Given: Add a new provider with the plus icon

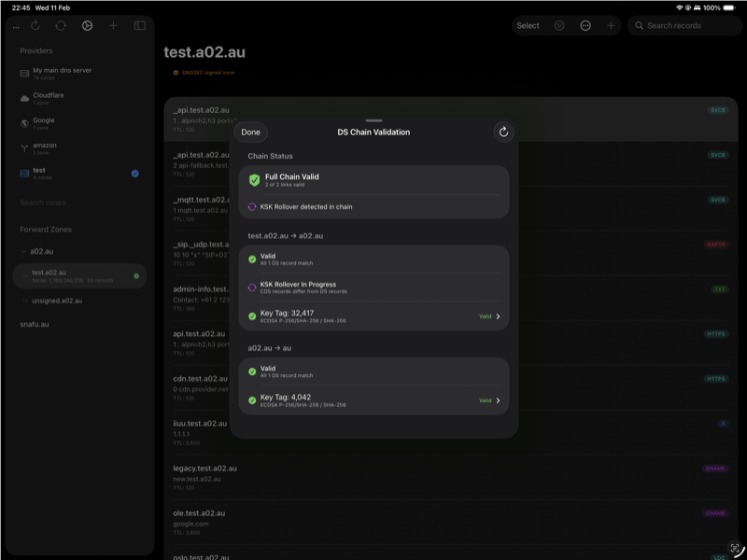Looking at the screenshot, I should click(x=113, y=26).
